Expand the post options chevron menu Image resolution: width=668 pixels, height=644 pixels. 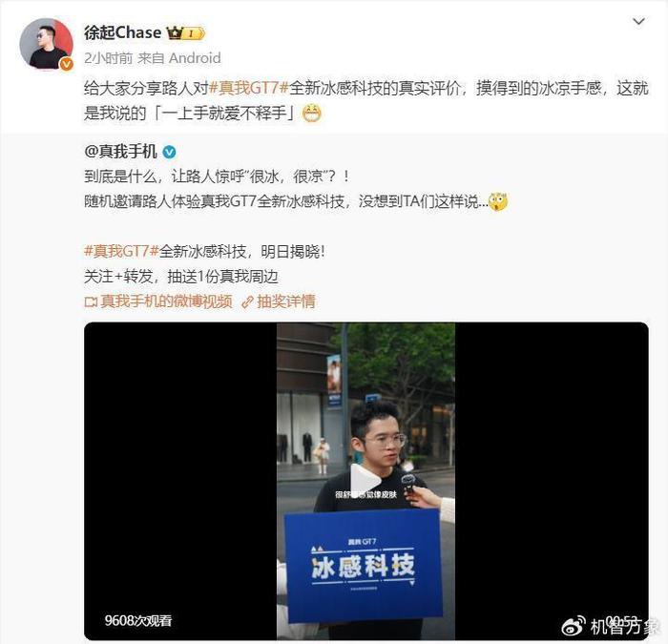click(x=638, y=21)
